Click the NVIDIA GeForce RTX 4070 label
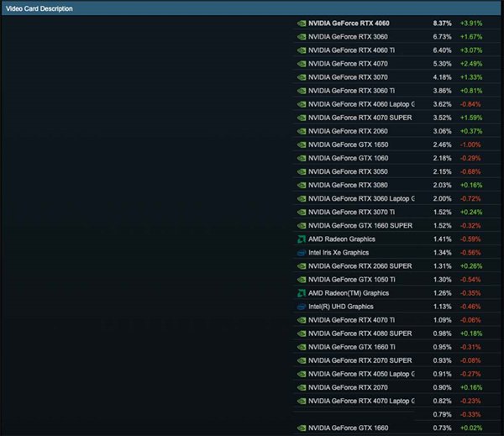Screen dimensions: 504x436 [348, 64]
